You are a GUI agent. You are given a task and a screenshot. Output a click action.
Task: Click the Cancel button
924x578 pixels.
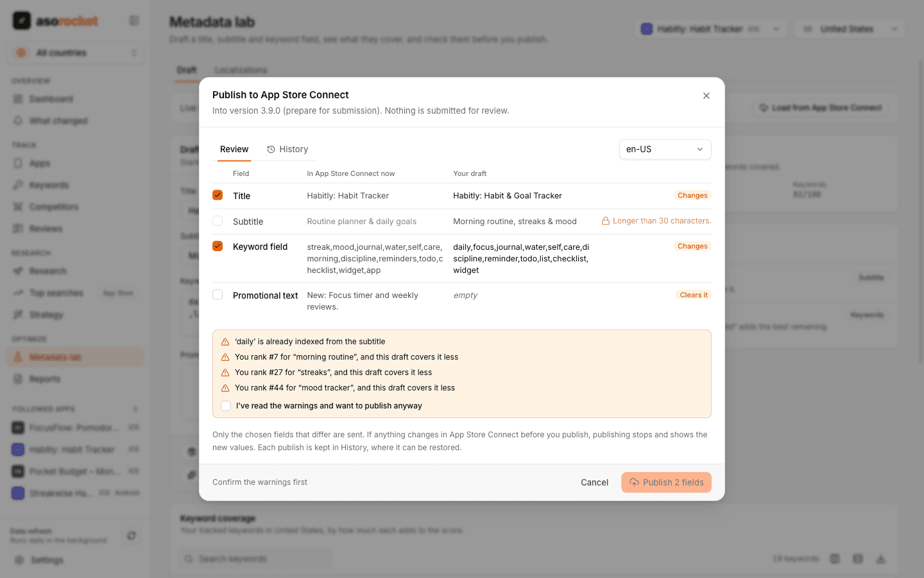[594, 482]
